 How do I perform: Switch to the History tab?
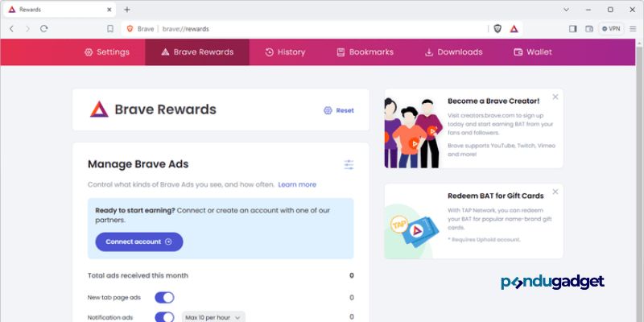(x=285, y=52)
